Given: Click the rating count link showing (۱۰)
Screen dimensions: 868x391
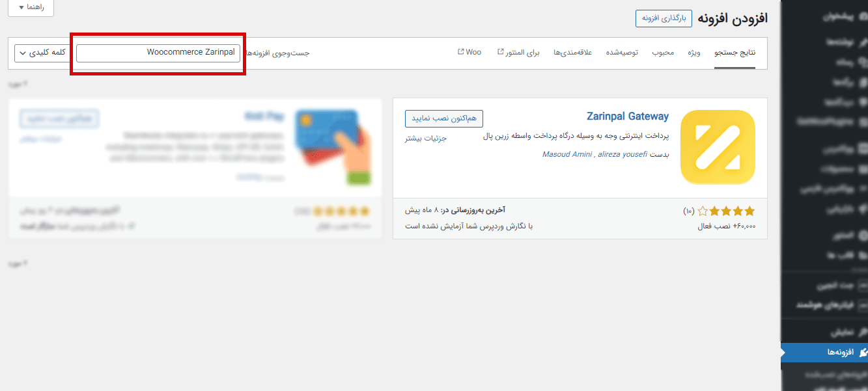Looking at the screenshot, I should point(690,211).
